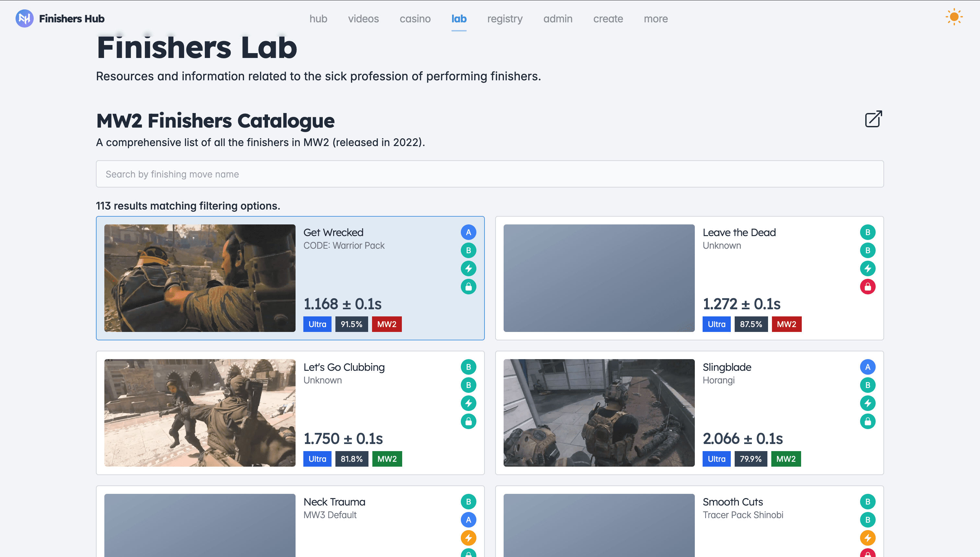Click the Neck Trauma title
This screenshot has height=557, width=980.
coord(334,502)
